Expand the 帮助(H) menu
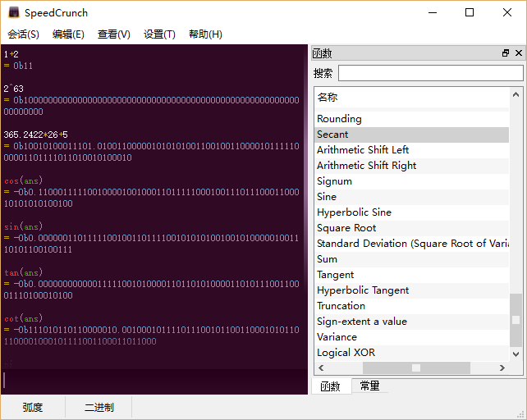 [x=205, y=34]
